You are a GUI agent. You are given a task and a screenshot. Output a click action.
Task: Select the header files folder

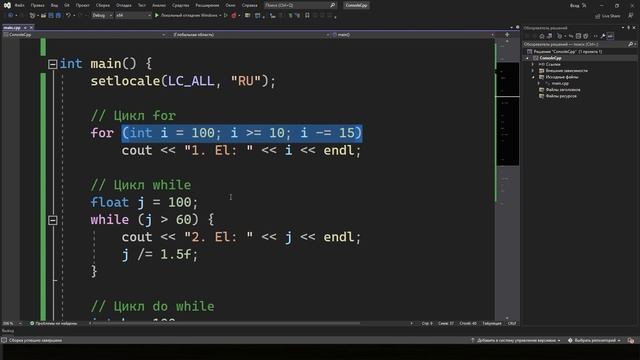559,90
